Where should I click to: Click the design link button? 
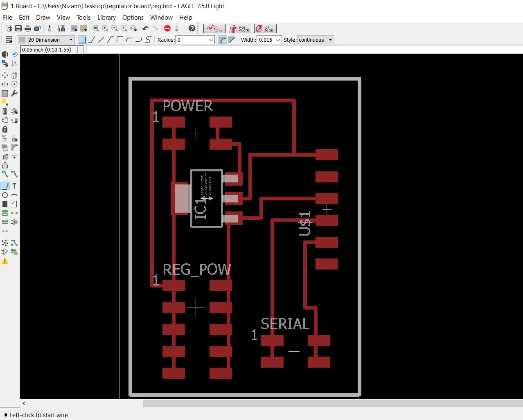coord(214,28)
